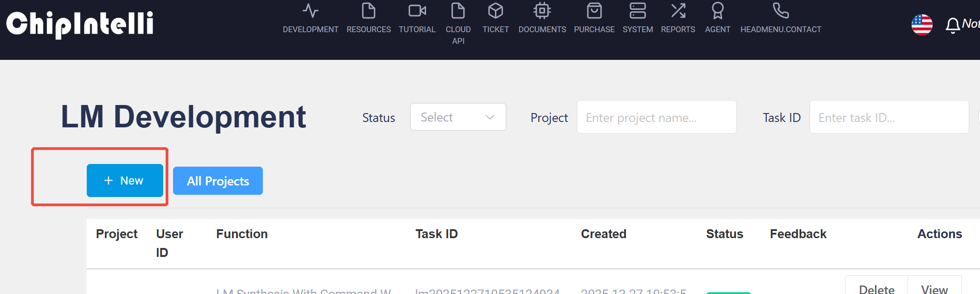Click into the Task ID input field
Image resolution: width=980 pixels, height=294 pixels.
pos(889,117)
